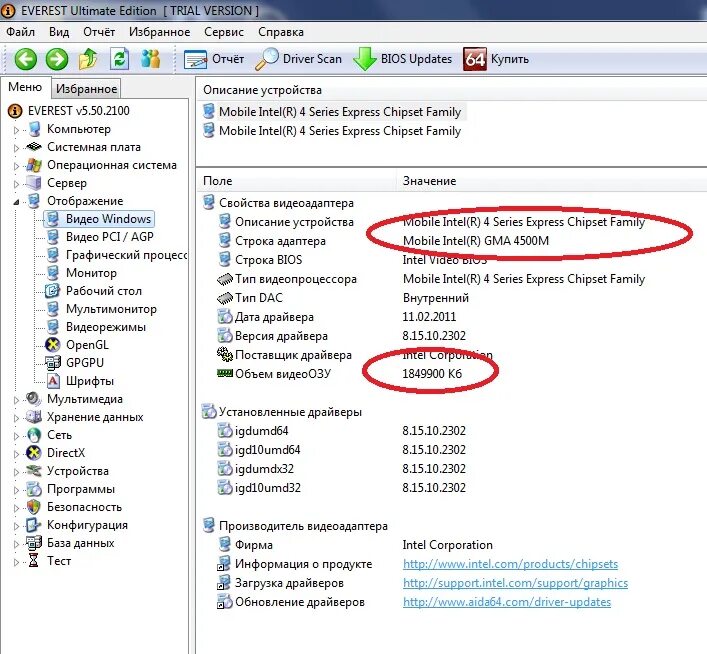The image size is (707, 654).
Task: Click the Купить purchase button
Action: [496, 59]
